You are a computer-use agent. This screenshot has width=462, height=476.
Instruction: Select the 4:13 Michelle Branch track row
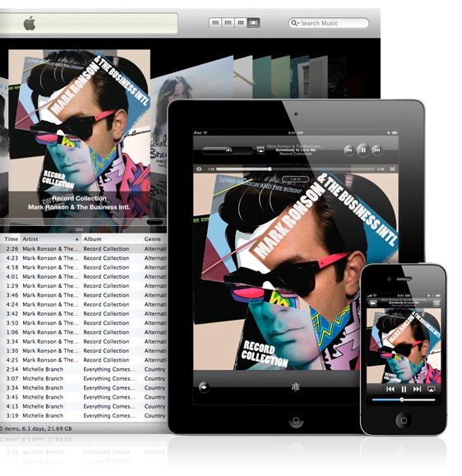84,406
